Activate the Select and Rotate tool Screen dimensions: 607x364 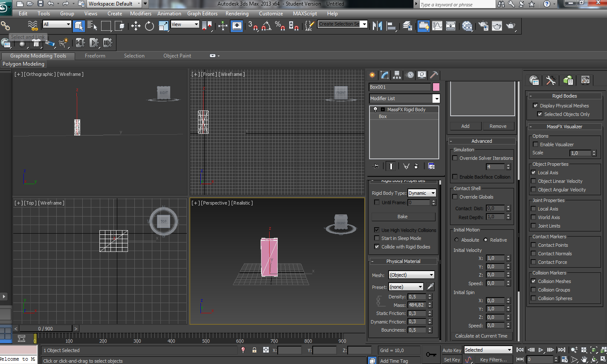click(x=149, y=26)
